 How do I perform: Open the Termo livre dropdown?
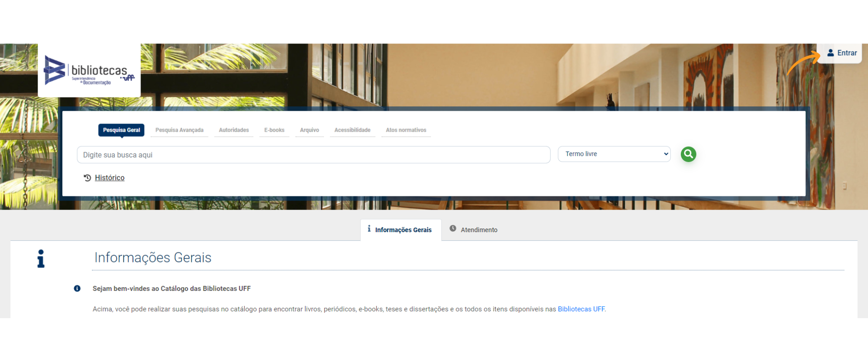click(614, 154)
